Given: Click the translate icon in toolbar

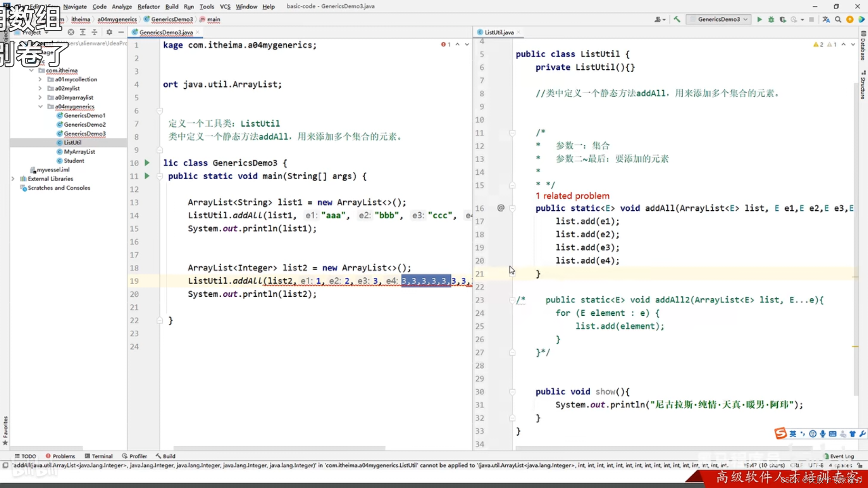Looking at the screenshot, I should [826, 19].
